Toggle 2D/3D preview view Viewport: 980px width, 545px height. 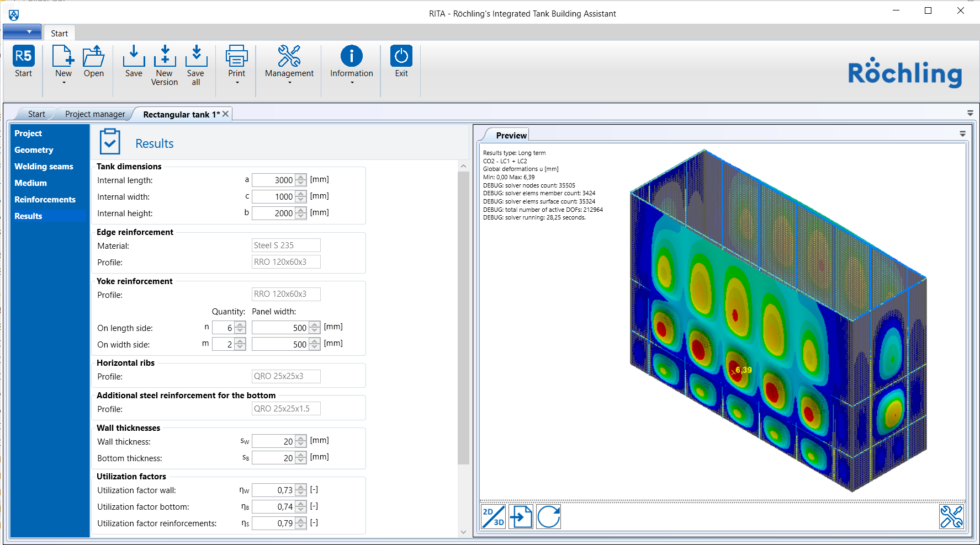[493, 517]
